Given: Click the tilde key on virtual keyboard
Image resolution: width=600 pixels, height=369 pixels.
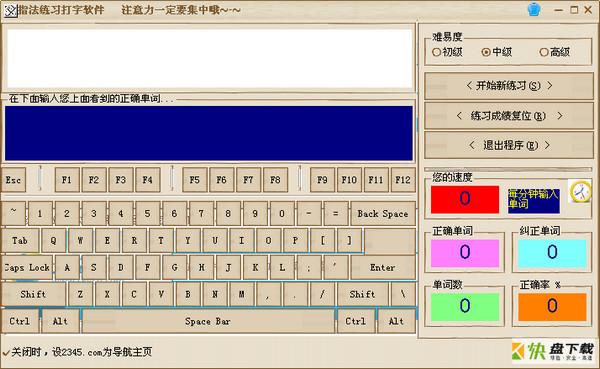Looking at the screenshot, I should click(13, 213).
